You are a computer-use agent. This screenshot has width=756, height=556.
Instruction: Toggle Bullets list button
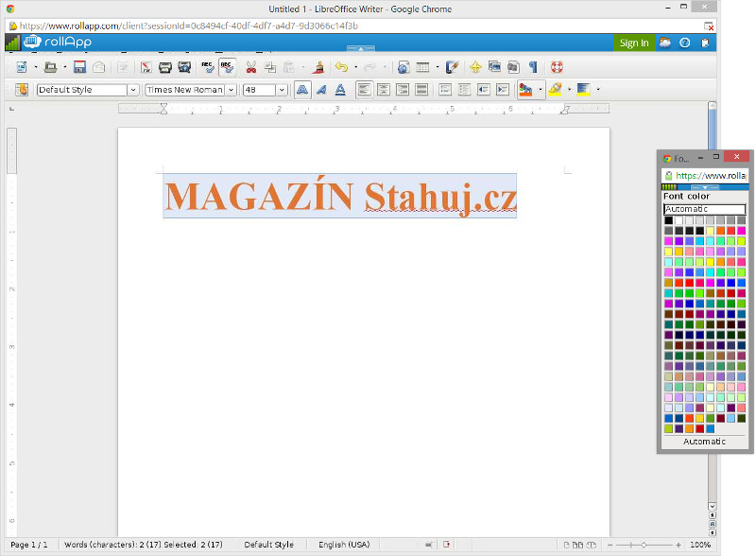click(464, 90)
